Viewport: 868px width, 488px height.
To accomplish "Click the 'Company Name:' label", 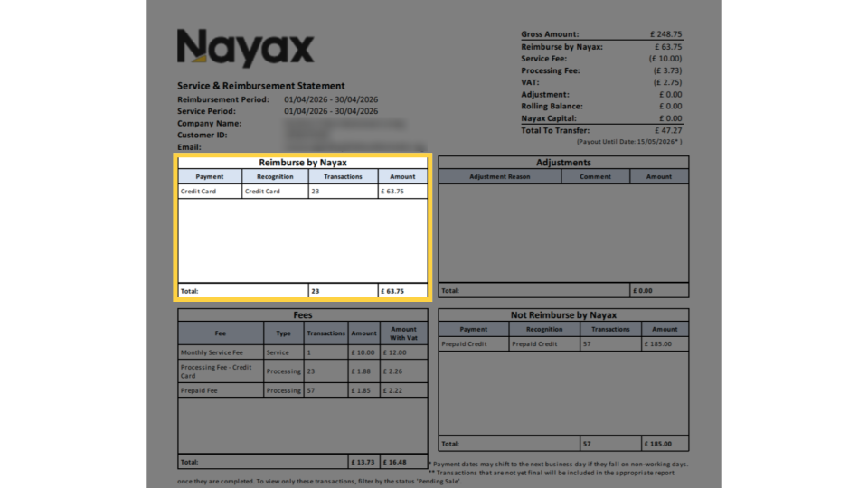I will [209, 124].
